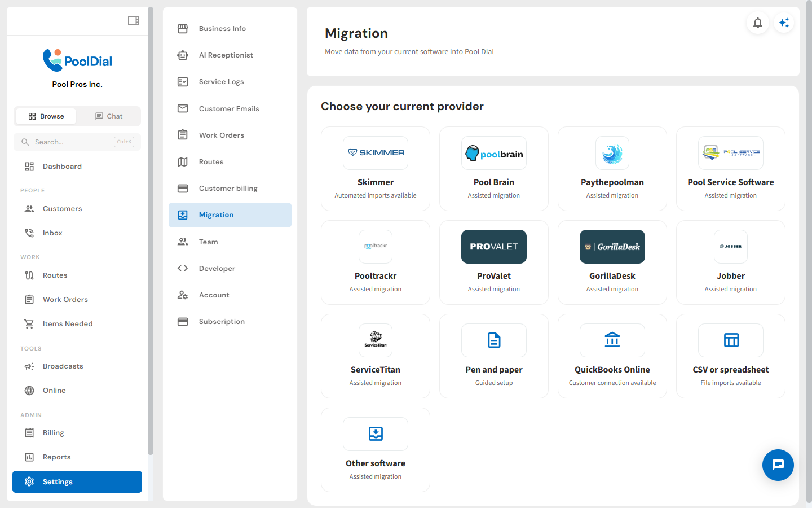Select the ProValet logo
The width and height of the screenshot is (812, 508).
(x=494, y=247)
